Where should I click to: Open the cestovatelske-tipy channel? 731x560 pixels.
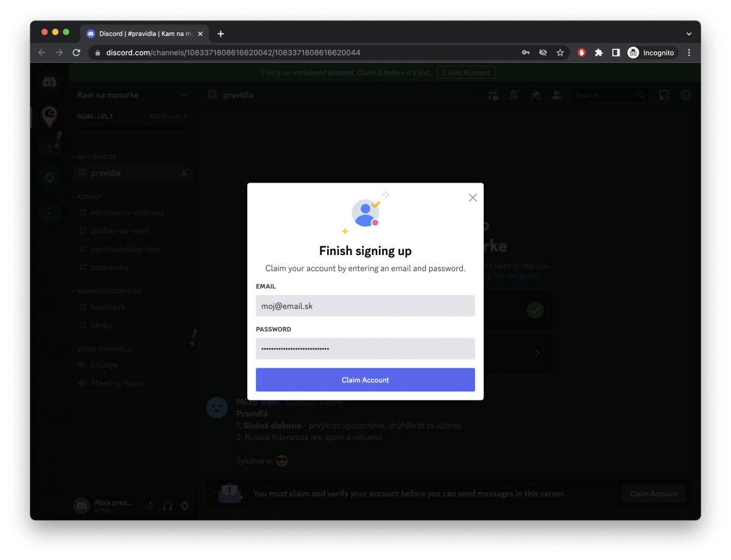coord(132,249)
